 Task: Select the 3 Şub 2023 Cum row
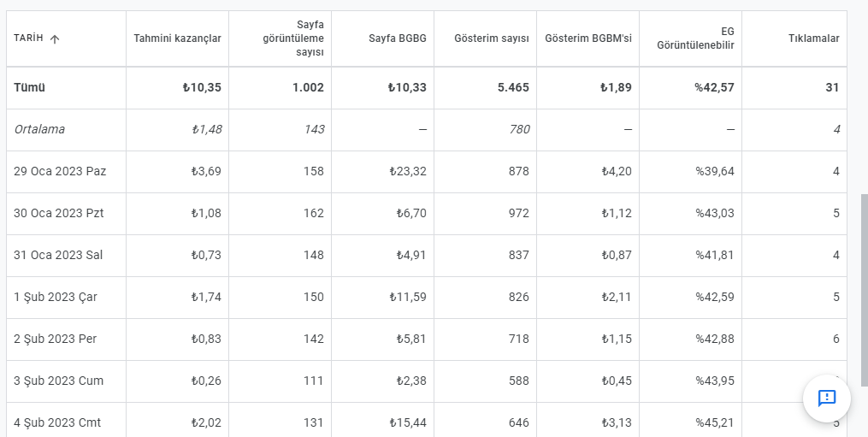(x=426, y=381)
